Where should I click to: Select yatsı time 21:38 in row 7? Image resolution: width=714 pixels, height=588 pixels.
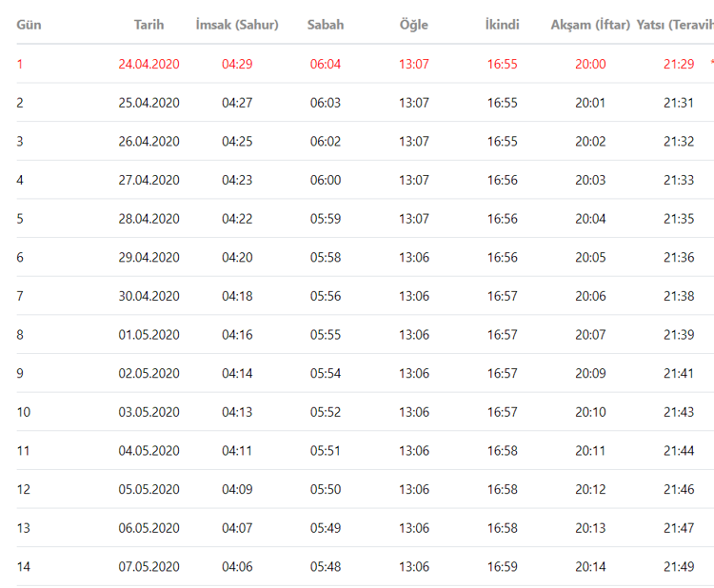679,297
